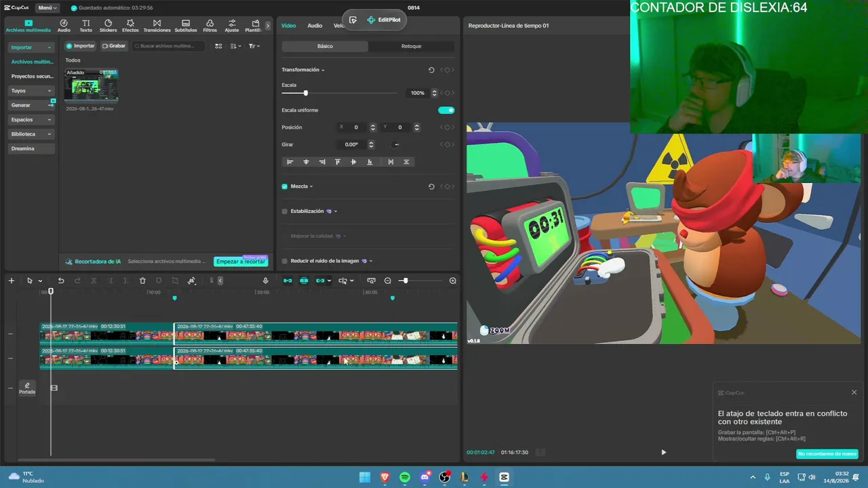Screen dimensions: 868x488
Task: Open the selection tool mode dropdown
Action: [x=40, y=281]
